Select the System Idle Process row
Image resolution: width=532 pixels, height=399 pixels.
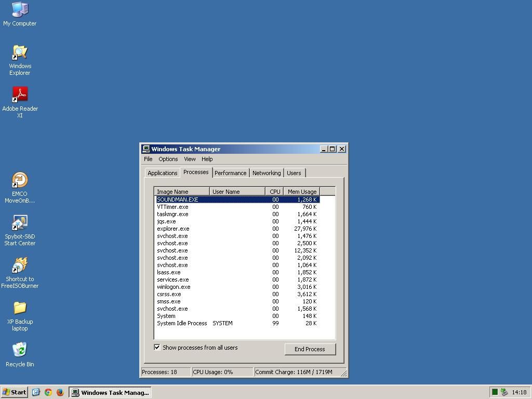coord(237,323)
